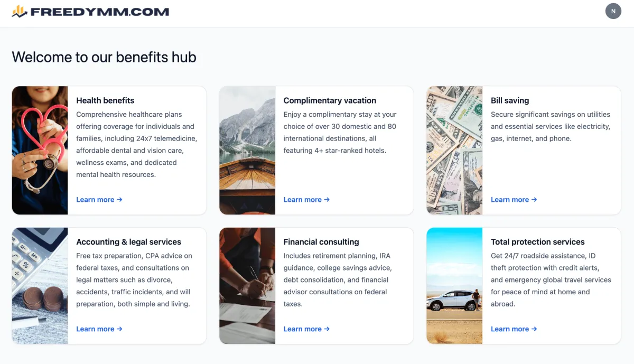The image size is (634, 364).
Task: Click Learn more under Financial consulting
Action: 306,329
